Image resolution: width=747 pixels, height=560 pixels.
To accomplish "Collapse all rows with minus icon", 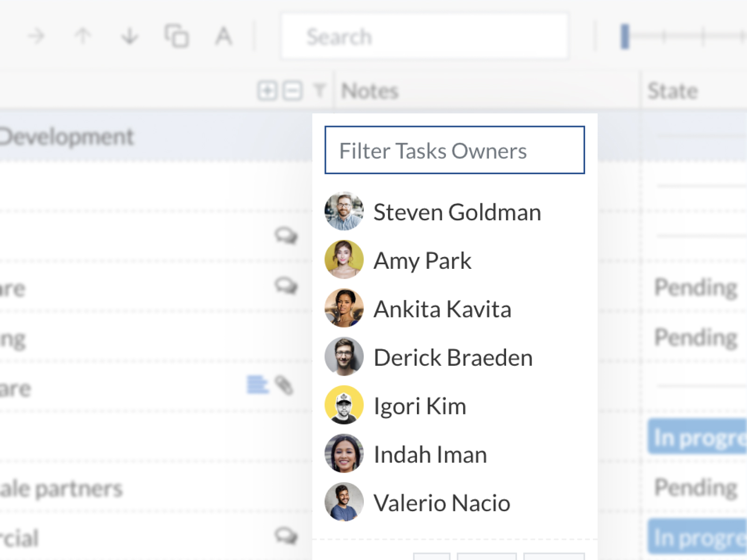I will point(293,91).
